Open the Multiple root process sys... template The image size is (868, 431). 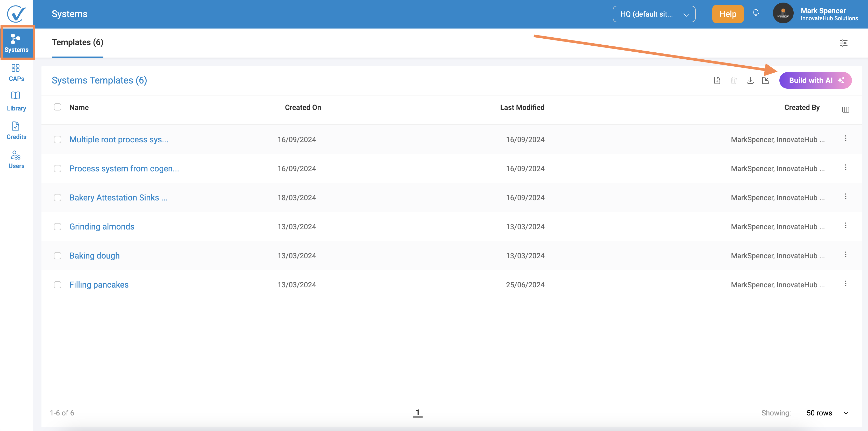tap(119, 139)
